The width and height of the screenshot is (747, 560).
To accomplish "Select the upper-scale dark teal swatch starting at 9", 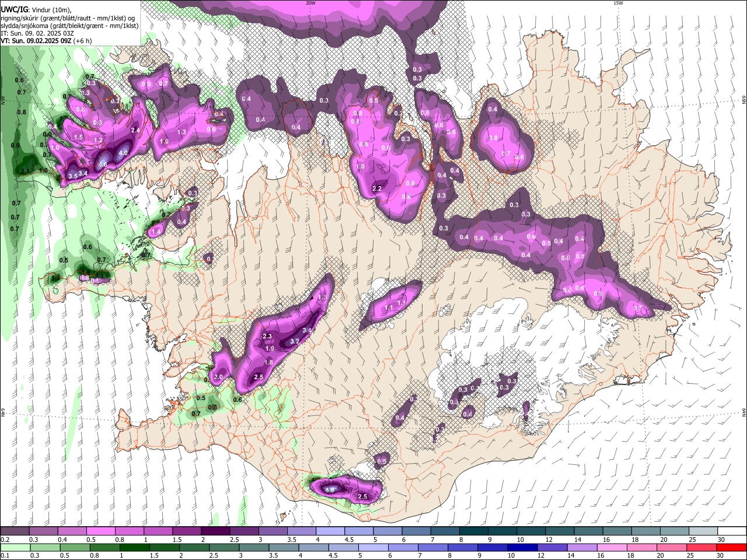I will click(502, 531).
